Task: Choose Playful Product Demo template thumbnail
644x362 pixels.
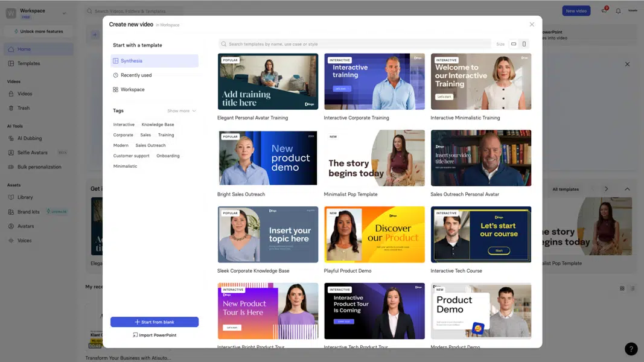Action: point(374,234)
